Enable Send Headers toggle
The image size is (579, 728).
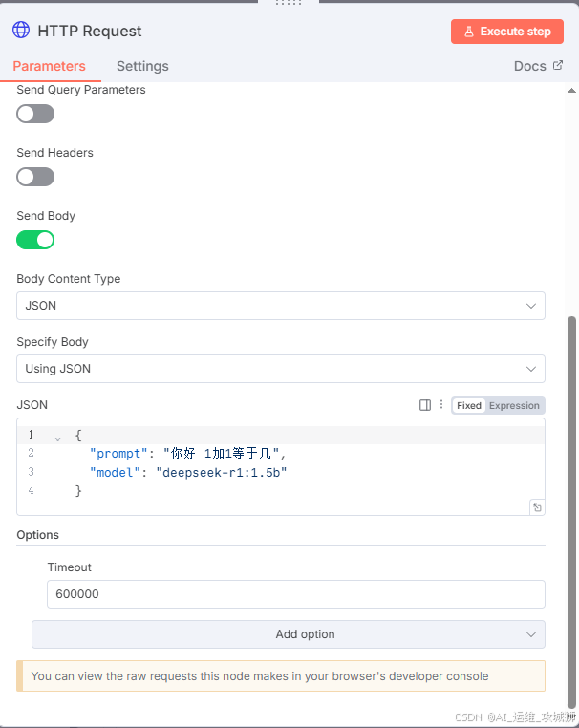[x=35, y=177]
